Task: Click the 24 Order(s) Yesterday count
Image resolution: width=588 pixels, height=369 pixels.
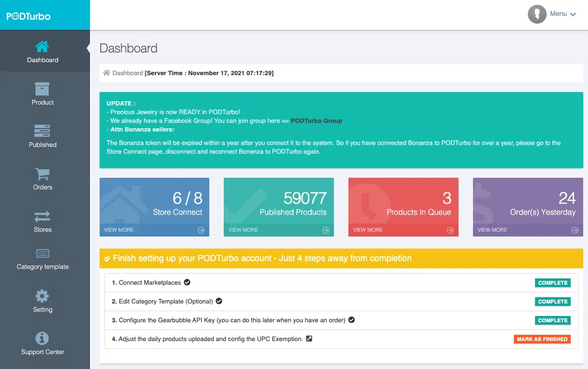Action: (x=567, y=198)
